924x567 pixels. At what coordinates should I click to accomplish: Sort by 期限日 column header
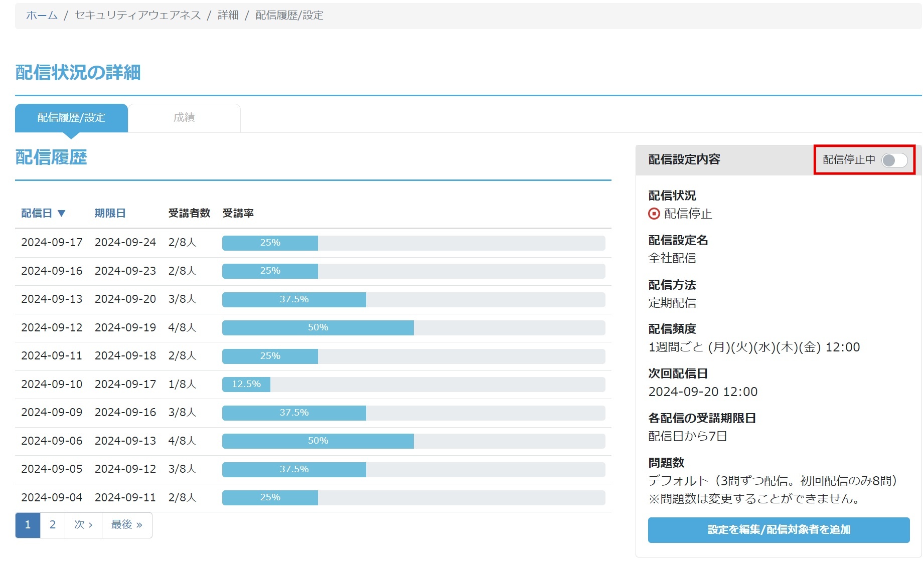110,213
